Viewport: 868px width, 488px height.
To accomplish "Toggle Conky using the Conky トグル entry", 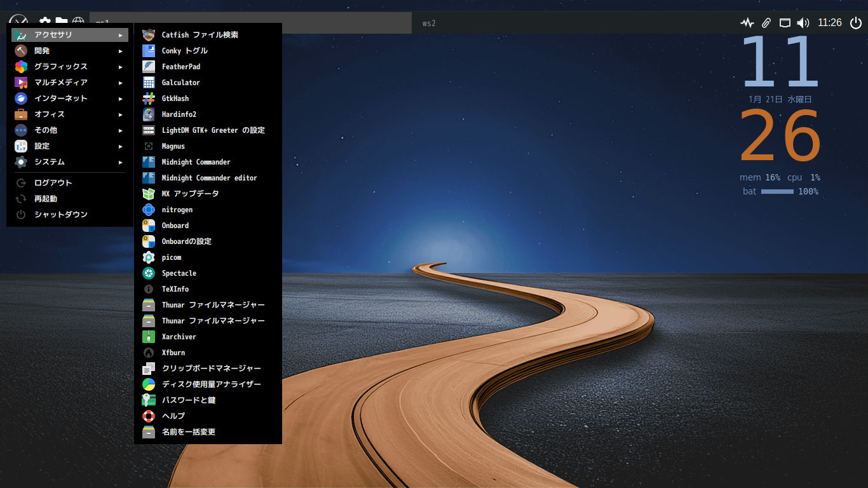I will click(184, 51).
